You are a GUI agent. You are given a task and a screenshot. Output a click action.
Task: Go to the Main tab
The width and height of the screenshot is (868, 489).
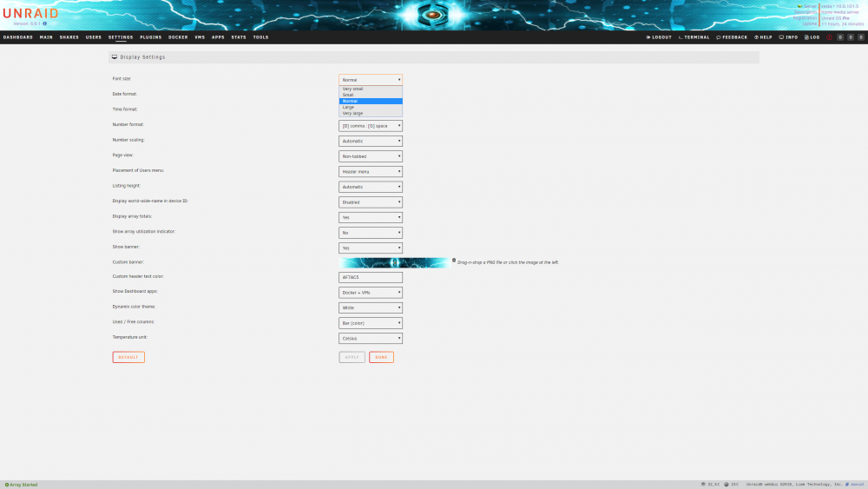tap(46, 37)
